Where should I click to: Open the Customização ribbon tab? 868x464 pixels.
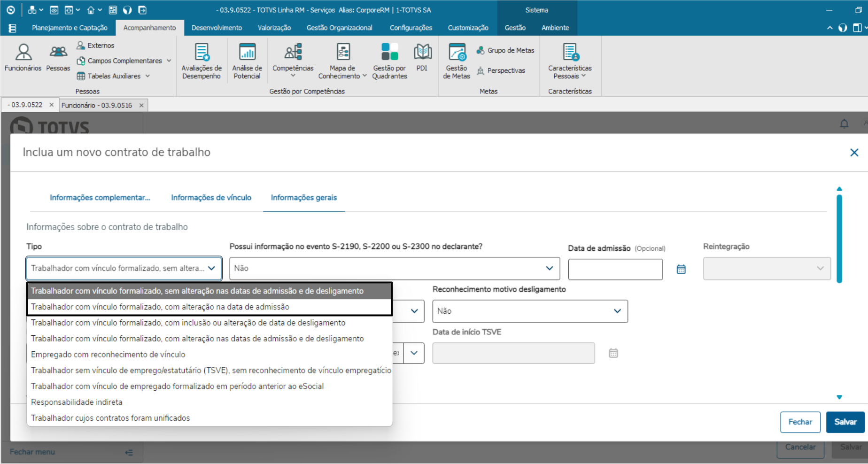tap(468, 28)
